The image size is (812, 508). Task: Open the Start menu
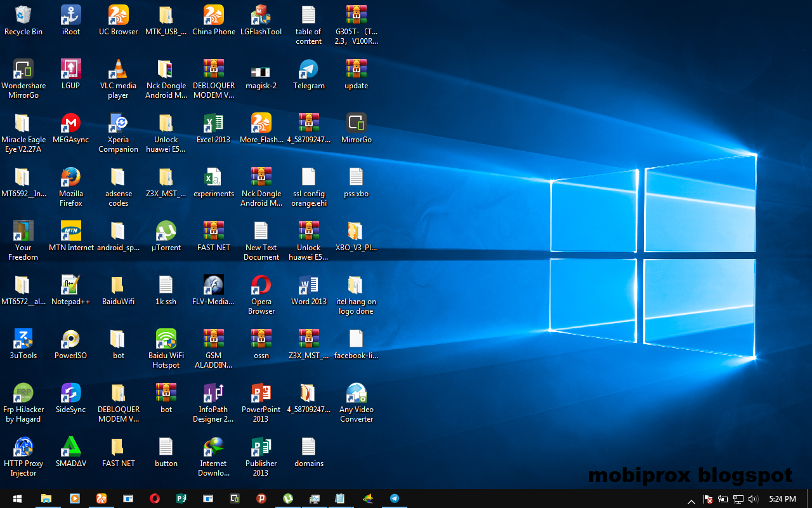click(x=16, y=499)
